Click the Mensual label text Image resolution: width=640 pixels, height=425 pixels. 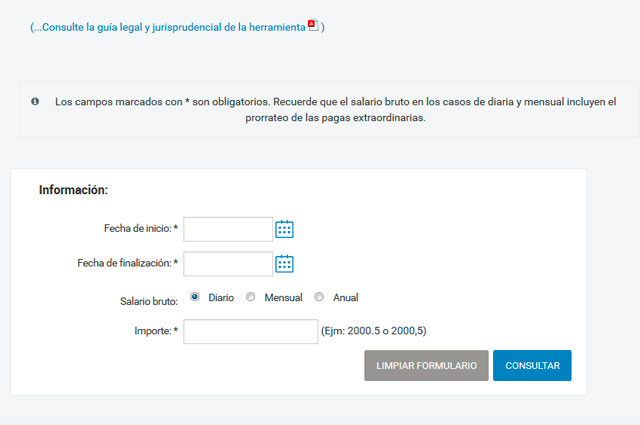(x=283, y=298)
